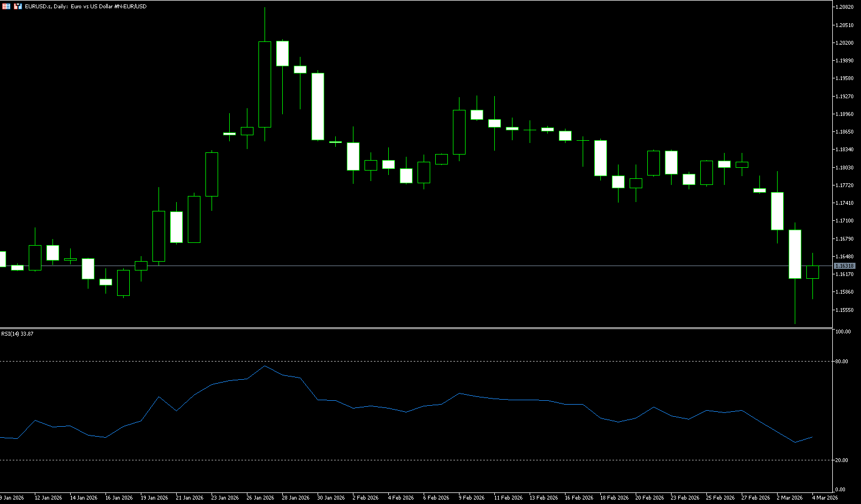
Task: Click the 9 Feb 2026 date label
Action: (x=471, y=497)
